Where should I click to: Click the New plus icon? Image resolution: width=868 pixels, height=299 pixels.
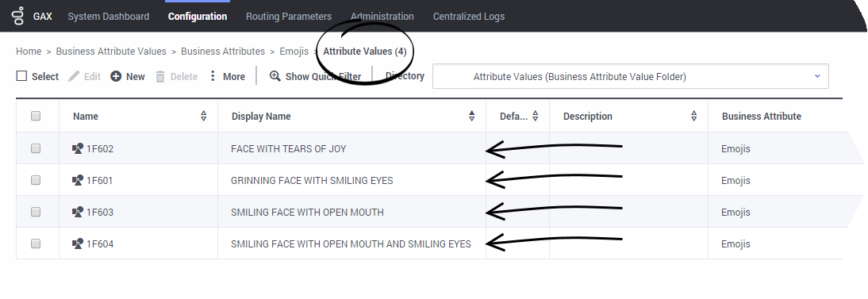(x=116, y=76)
